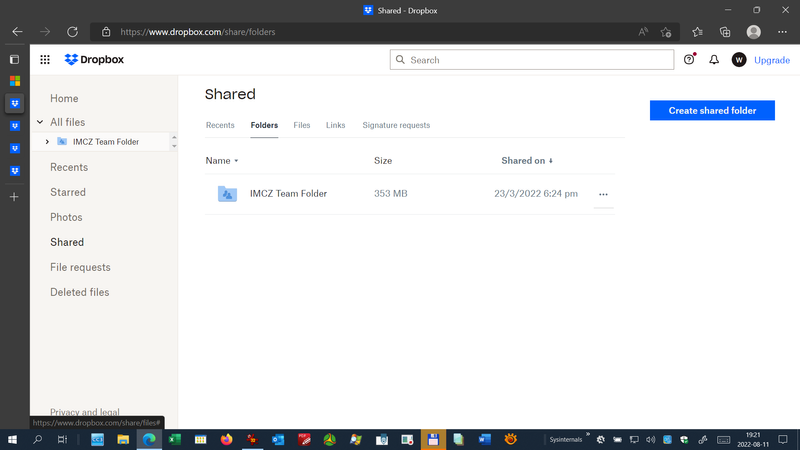This screenshot has height=450, width=800.
Task: Open the account avatar W menu
Action: coord(739,60)
